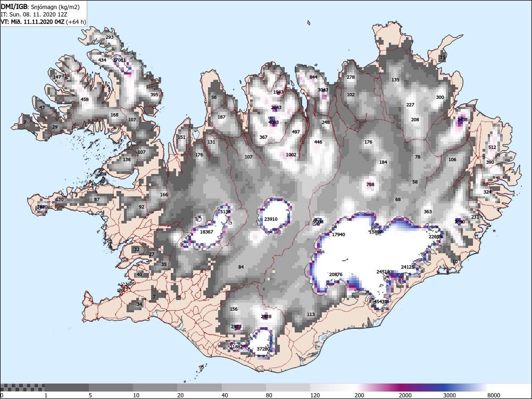
Task: Click the snow value '788'
Action: [370, 185]
